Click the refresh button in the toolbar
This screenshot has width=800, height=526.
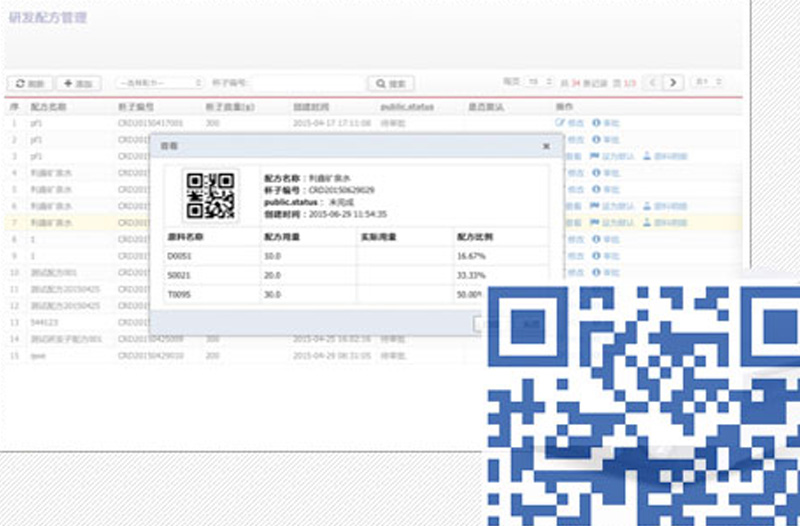30,83
